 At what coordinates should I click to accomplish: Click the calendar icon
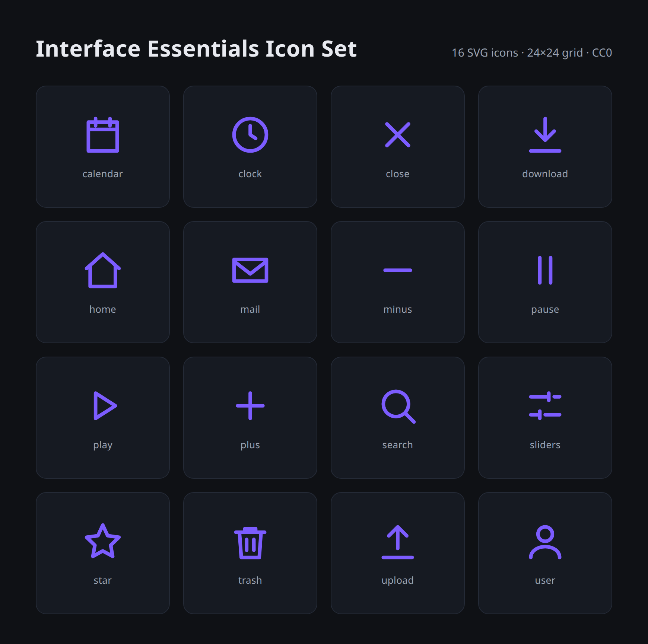click(103, 135)
